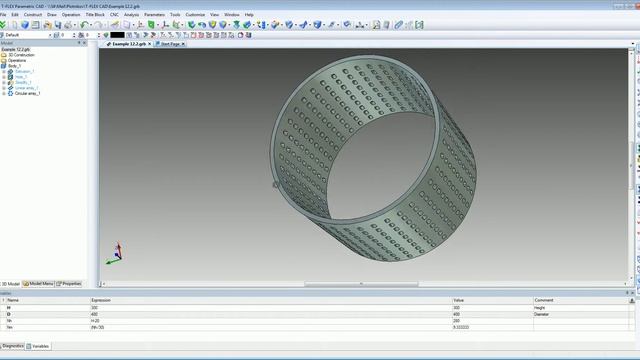
Task: Click the Open File folder toolbar icon
Action: 47,25
